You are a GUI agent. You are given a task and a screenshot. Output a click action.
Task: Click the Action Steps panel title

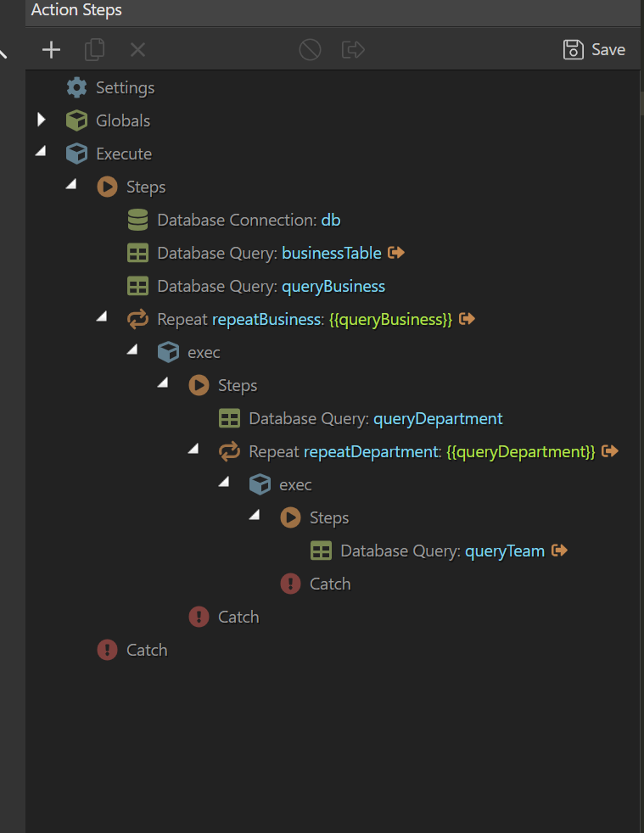(x=76, y=10)
